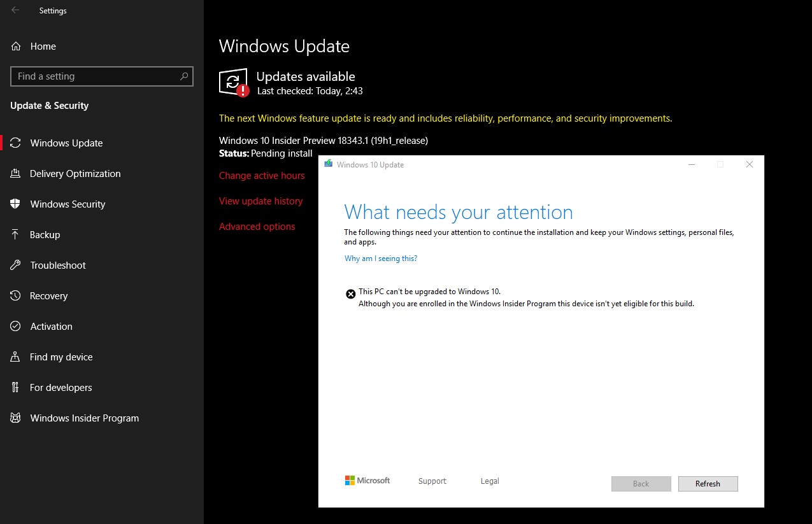Click the For developers tools icon

[16, 388]
